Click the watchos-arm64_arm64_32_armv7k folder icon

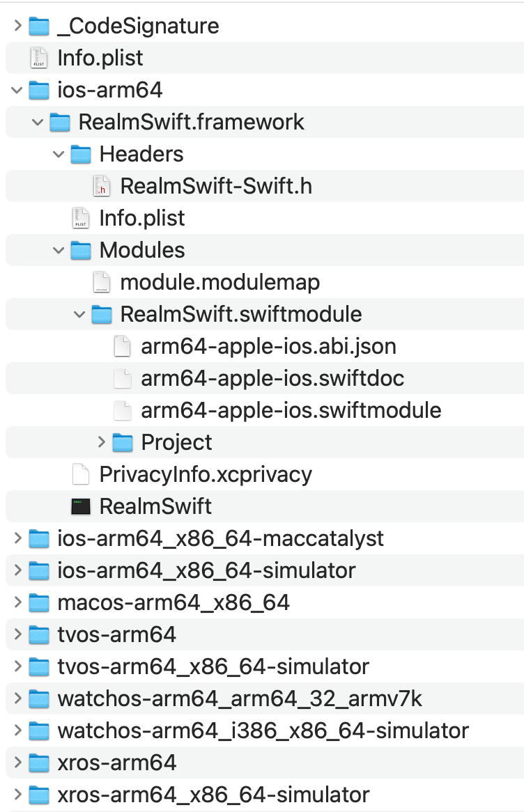pyautogui.click(x=39, y=699)
